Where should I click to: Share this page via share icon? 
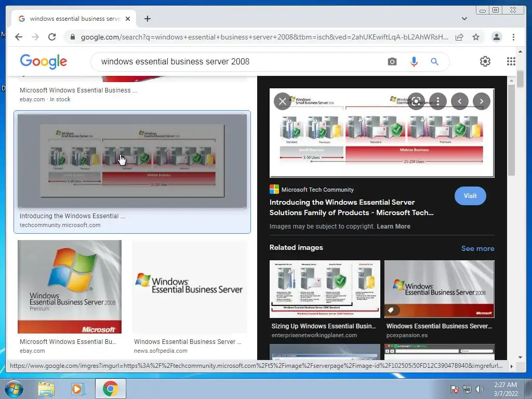coord(459,37)
